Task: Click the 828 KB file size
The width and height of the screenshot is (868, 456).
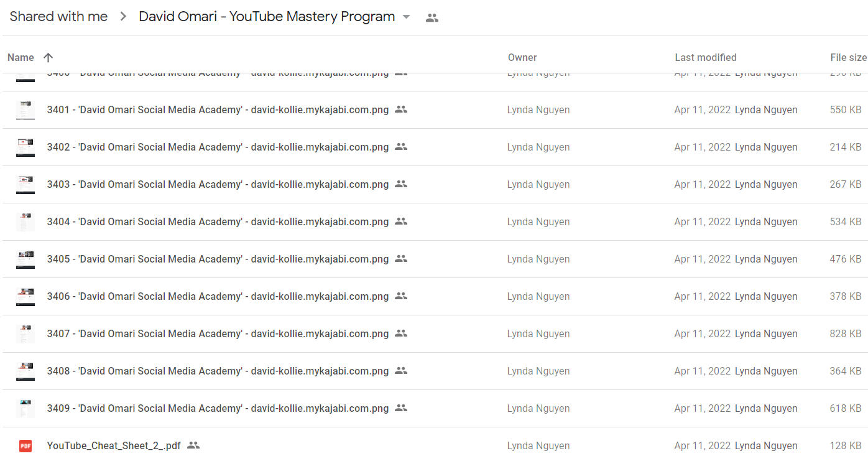Action: point(846,333)
